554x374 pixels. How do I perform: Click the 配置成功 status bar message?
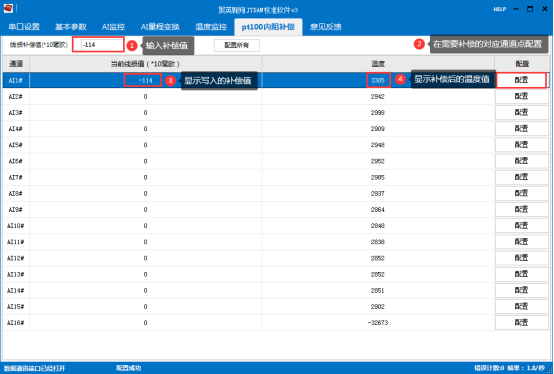click(129, 368)
